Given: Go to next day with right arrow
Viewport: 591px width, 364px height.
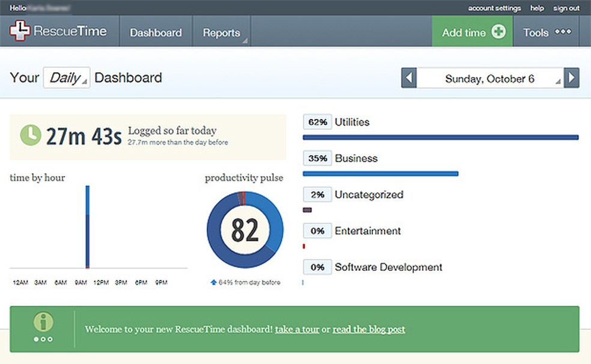Looking at the screenshot, I should coord(572,79).
